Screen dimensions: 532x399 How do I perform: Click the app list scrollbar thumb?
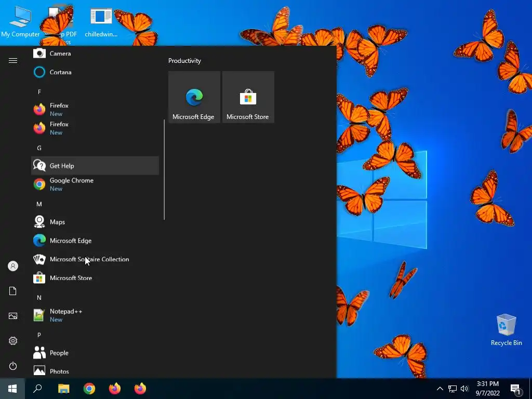coord(164,170)
